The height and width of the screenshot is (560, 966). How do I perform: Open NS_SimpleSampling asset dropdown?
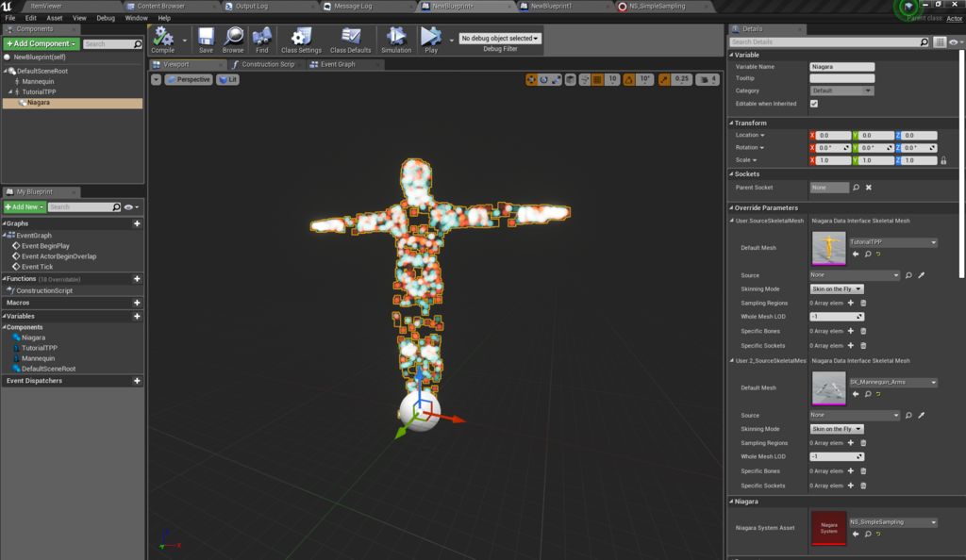point(893,522)
